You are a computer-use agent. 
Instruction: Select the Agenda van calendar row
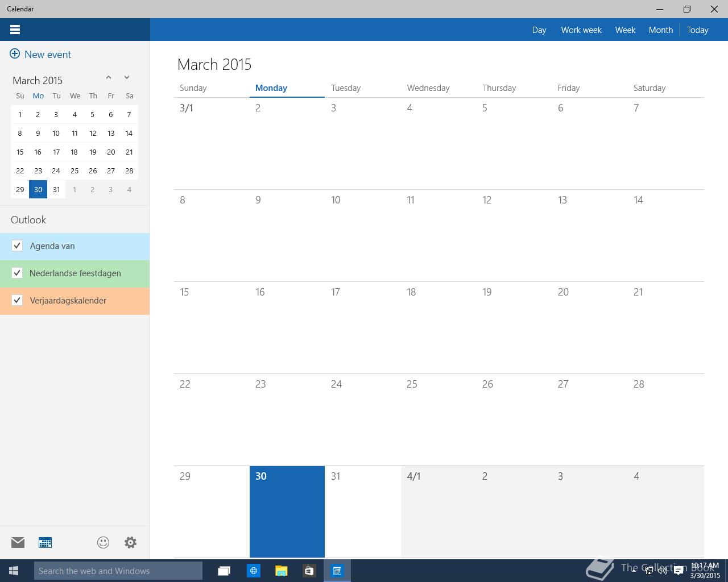coord(75,246)
